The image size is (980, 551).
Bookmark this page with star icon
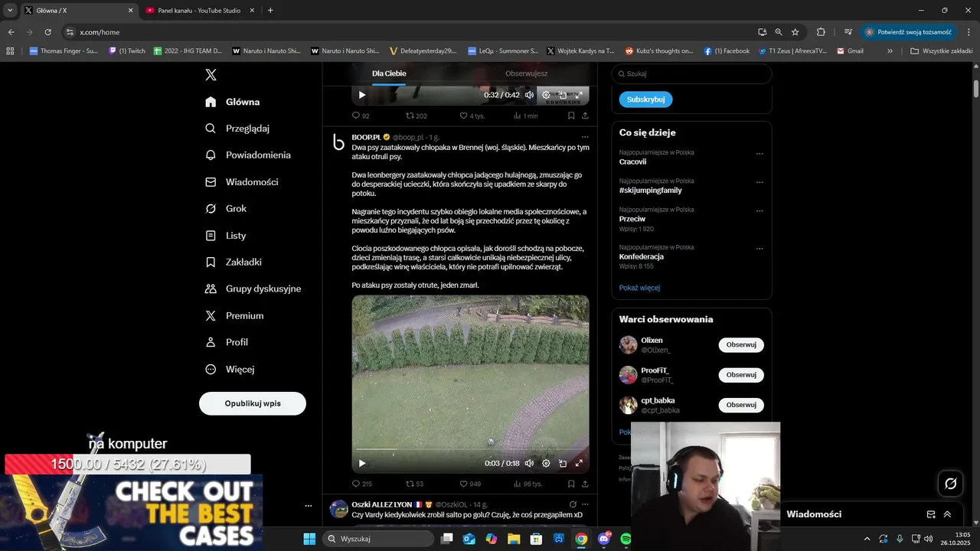[x=795, y=32]
